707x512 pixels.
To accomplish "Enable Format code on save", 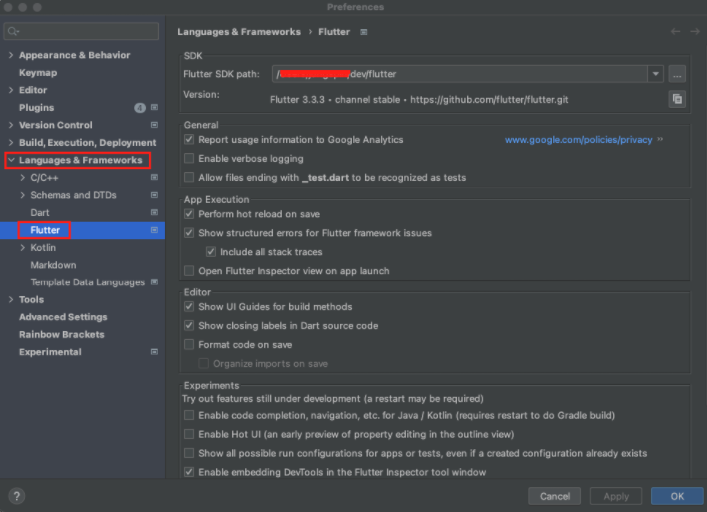I will [189, 345].
